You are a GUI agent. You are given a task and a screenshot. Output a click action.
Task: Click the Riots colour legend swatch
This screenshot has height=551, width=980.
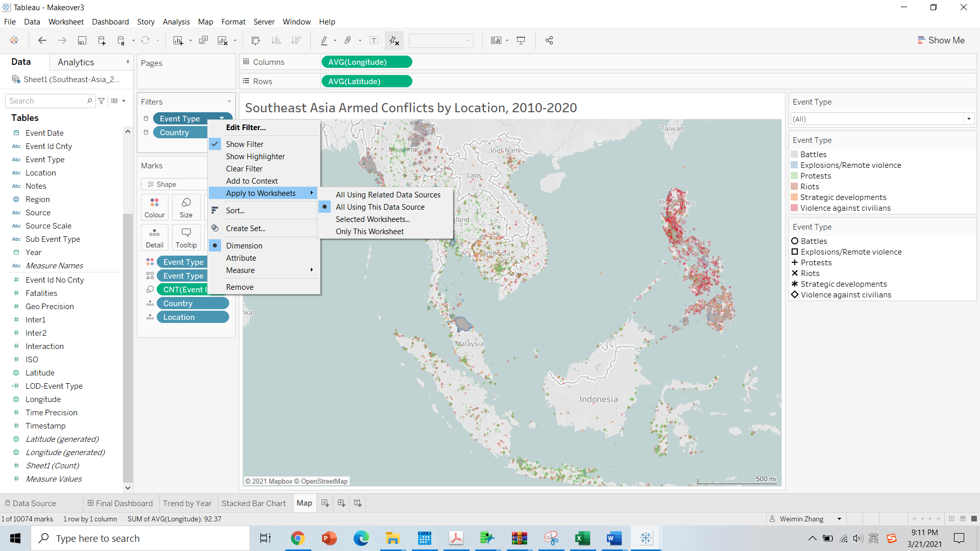[794, 187]
